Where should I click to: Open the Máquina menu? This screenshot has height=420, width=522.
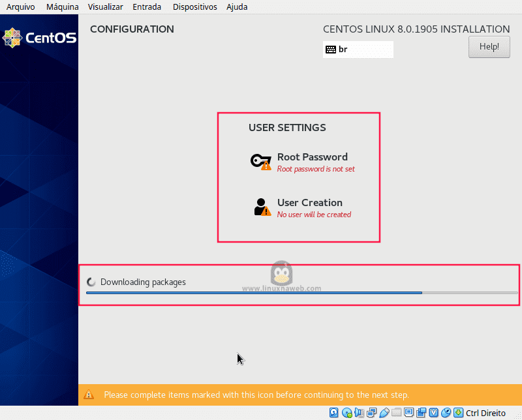[62, 7]
